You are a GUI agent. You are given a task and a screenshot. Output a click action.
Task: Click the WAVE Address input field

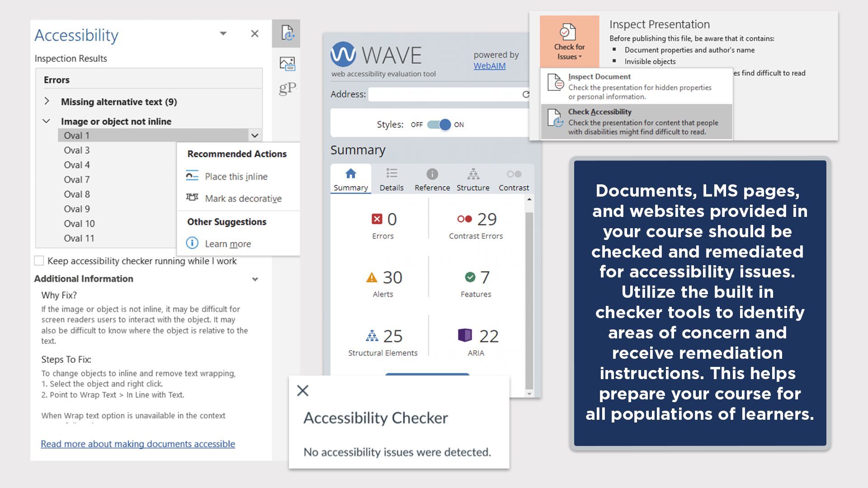point(445,94)
